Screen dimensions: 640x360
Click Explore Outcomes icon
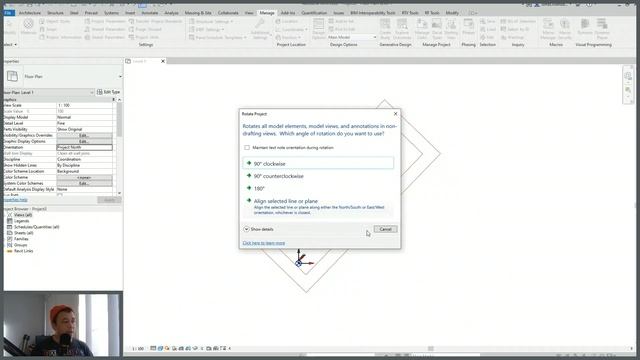pyautogui.click(x=402, y=29)
